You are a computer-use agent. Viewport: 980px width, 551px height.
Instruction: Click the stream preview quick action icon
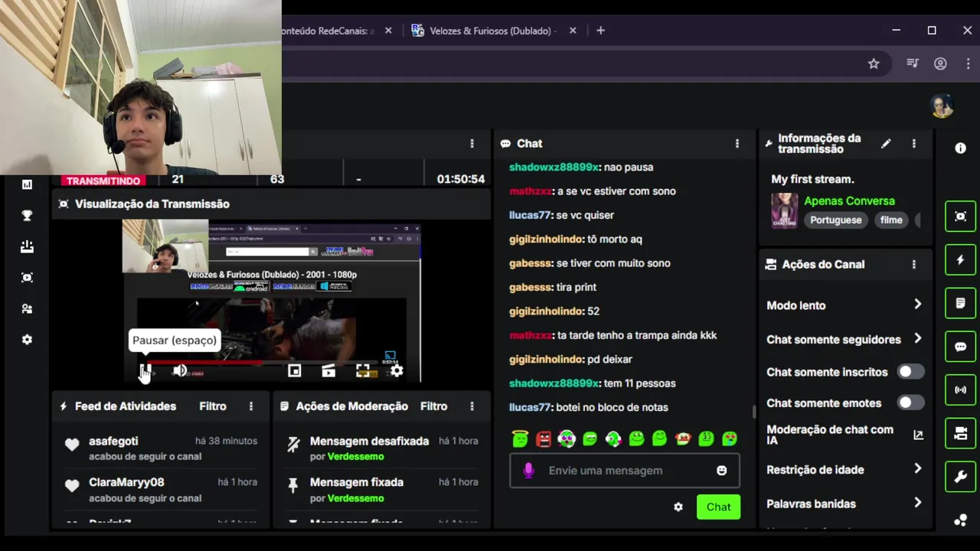point(960,216)
